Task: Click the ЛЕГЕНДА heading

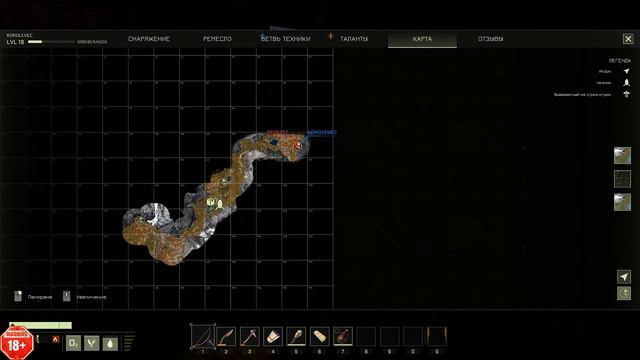Action: tap(620, 60)
